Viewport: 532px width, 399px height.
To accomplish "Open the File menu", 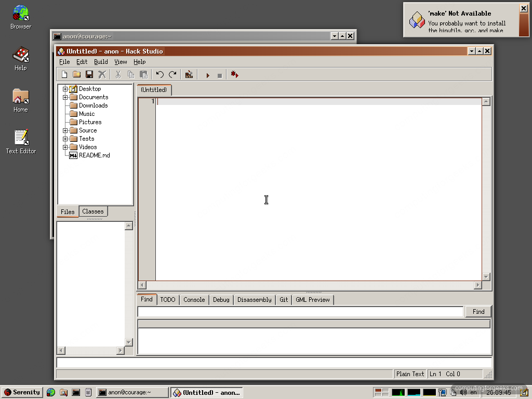I will pyautogui.click(x=64, y=62).
